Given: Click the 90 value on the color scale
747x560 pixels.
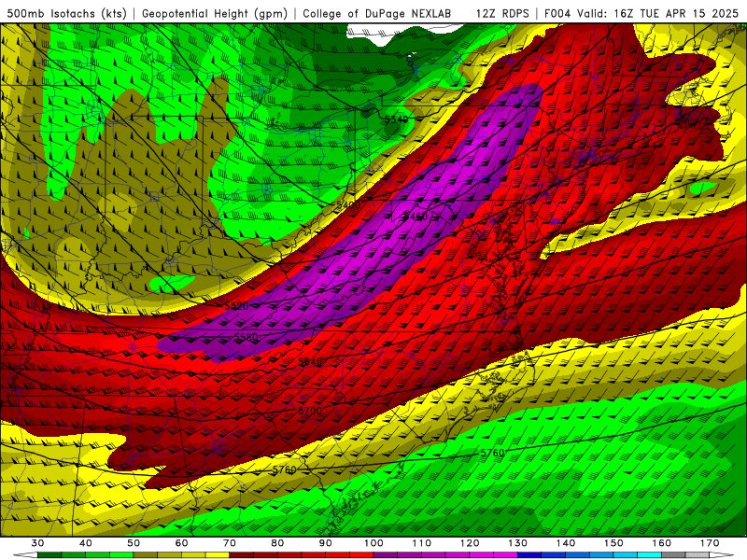Looking at the screenshot, I should (x=326, y=543).
